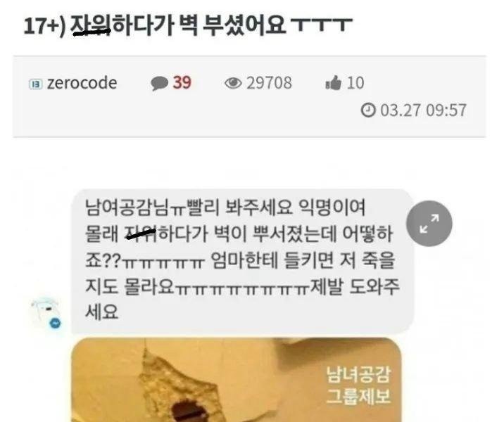The height and width of the screenshot is (422, 504).
Task: Click the like count 10
Action: tap(355, 83)
